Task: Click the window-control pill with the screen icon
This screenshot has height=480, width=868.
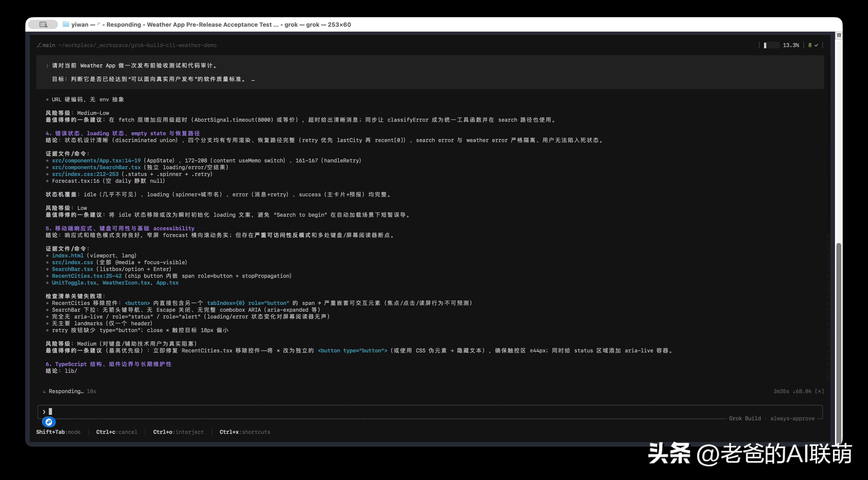Action: (43, 24)
